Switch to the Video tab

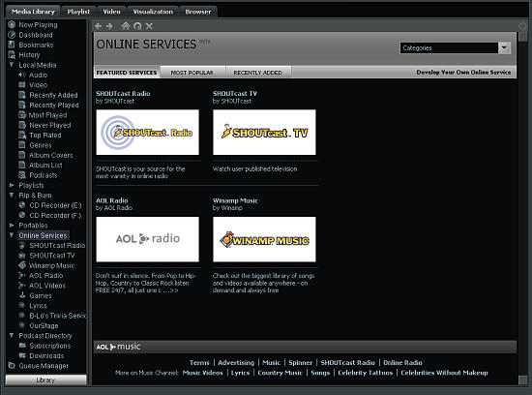[x=111, y=12]
